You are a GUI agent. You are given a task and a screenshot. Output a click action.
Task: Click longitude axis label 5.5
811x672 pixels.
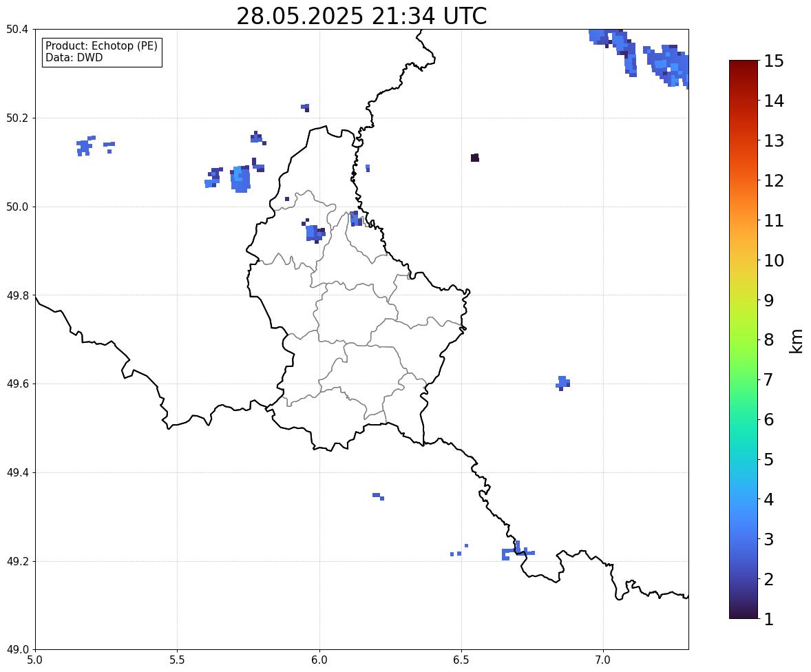click(x=178, y=660)
